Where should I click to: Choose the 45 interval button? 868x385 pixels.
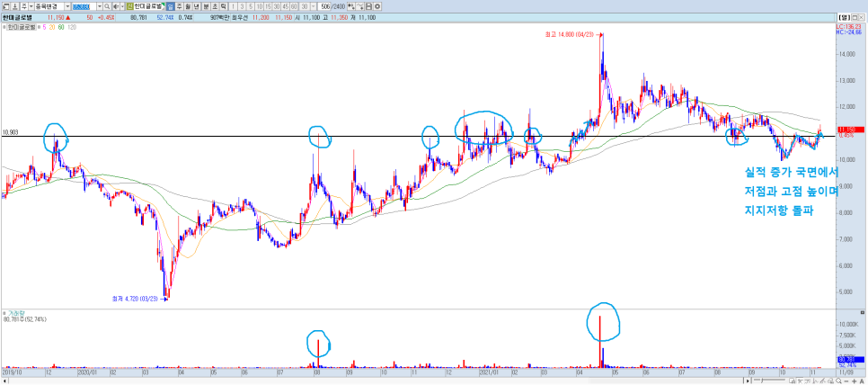285,6
